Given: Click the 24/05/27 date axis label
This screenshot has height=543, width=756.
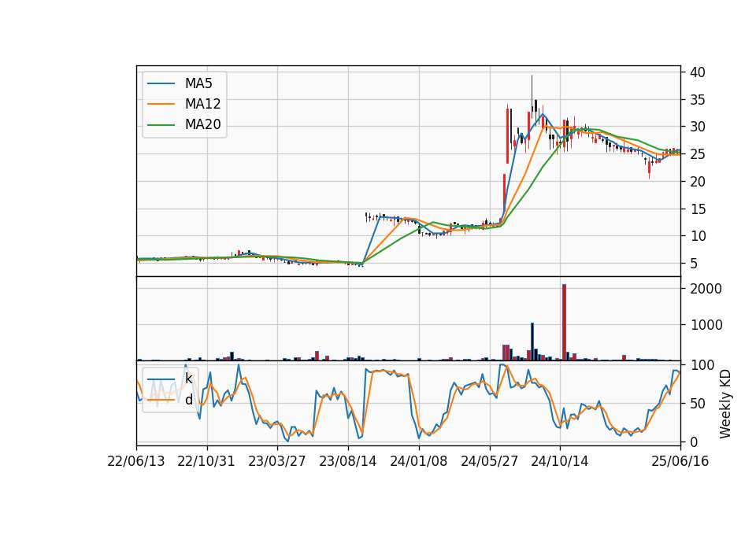Looking at the screenshot, I should pos(489,461).
